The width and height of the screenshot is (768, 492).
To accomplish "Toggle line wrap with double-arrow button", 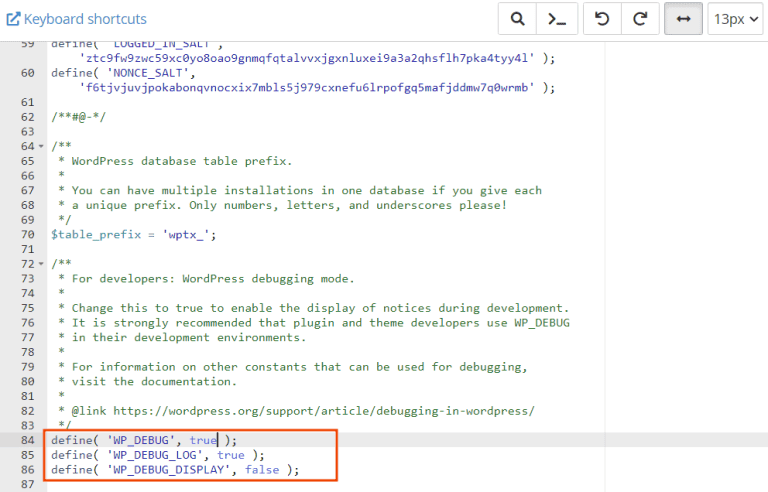I will (x=683, y=19).
